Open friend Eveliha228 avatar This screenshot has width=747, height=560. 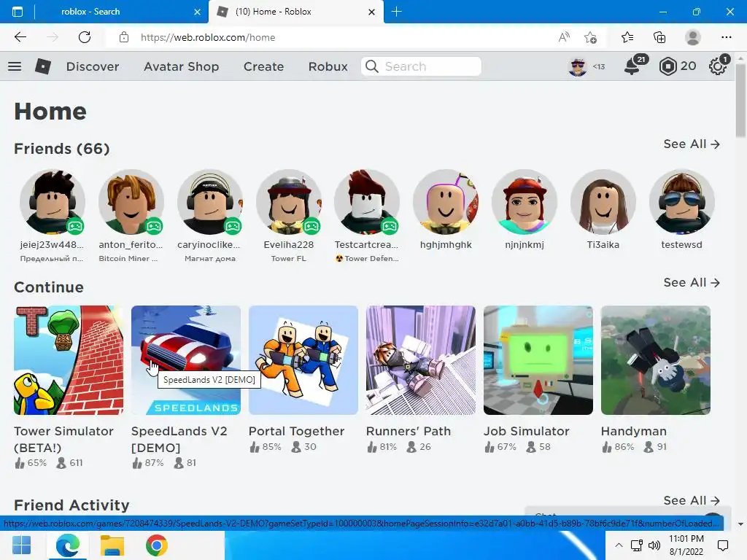(289, 202)
